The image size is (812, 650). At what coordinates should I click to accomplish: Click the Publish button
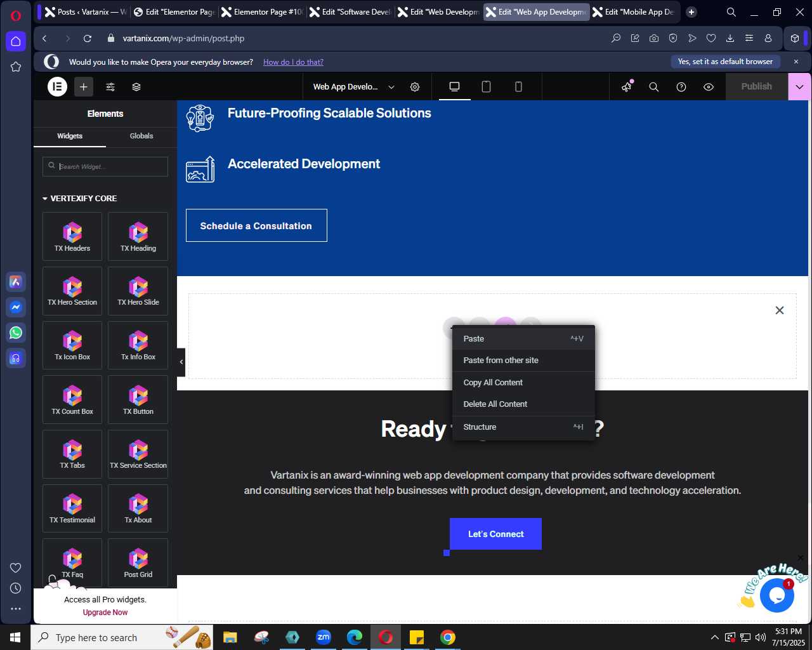756,87
